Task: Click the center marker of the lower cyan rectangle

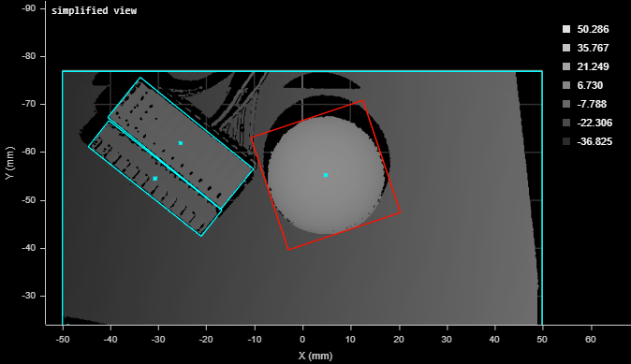Action: click(154, 178)
